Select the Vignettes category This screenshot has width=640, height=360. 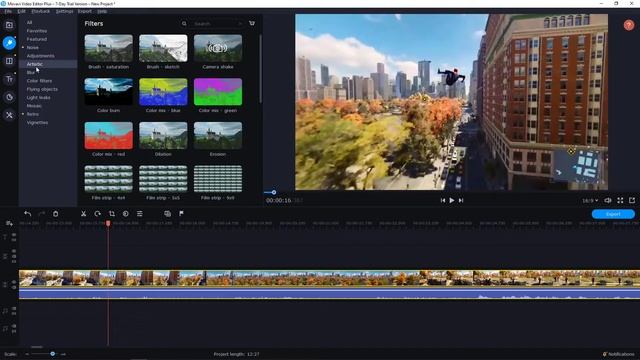(x=37, y=122)
